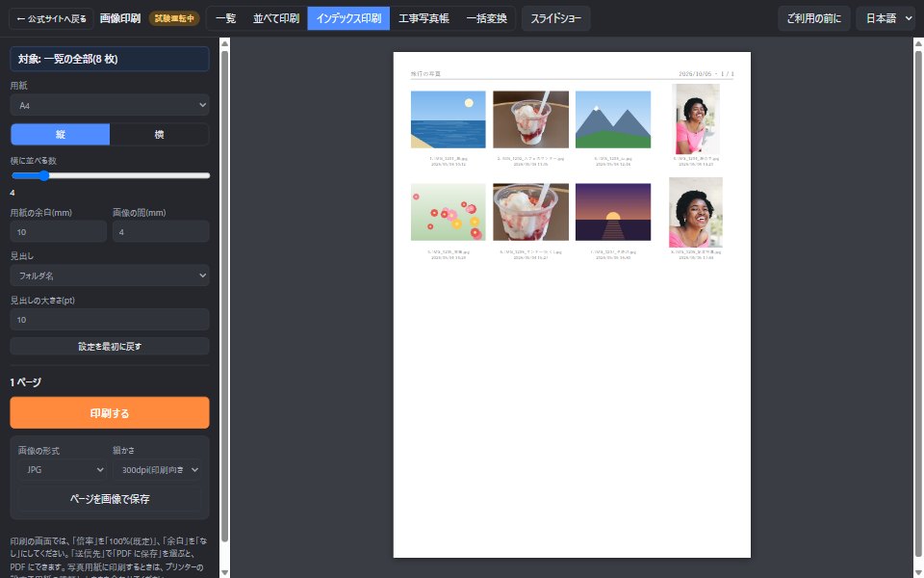Open the 日本語 language dropdown

[x=885, y=18]
